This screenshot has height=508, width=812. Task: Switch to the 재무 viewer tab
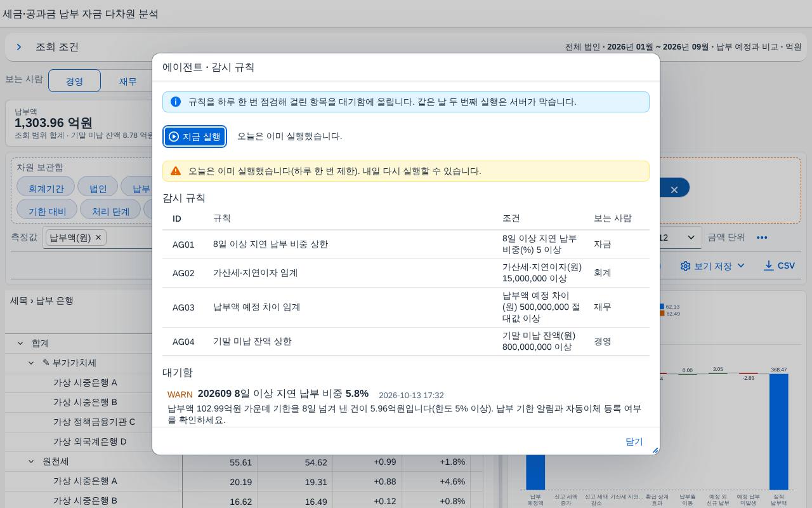[x=128, y=81]
